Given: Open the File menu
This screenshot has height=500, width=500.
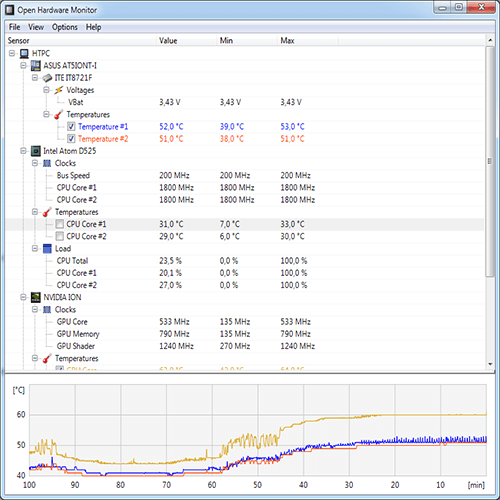Looking at the screenshot, I should pos(14,27).
